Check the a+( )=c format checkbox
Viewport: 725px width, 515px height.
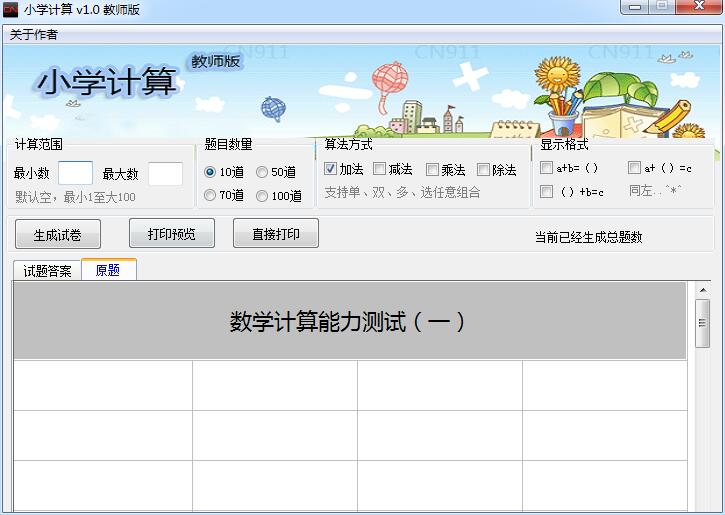click(634, 167)
